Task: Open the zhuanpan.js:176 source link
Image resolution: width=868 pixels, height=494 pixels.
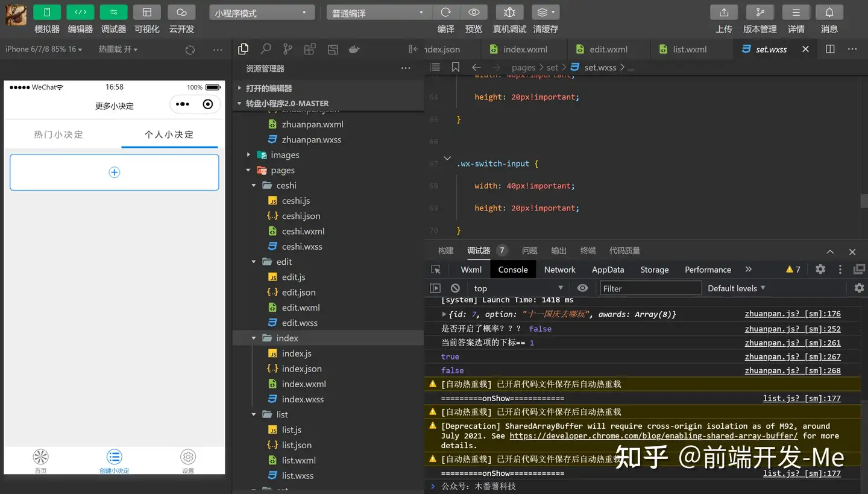Action: pyautogui.click(x=793, y=314)
